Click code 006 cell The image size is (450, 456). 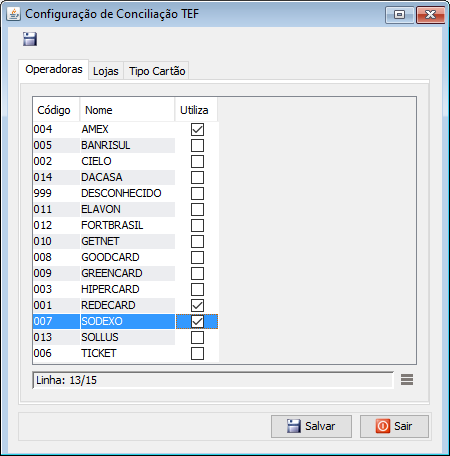[x=56, y=353]
